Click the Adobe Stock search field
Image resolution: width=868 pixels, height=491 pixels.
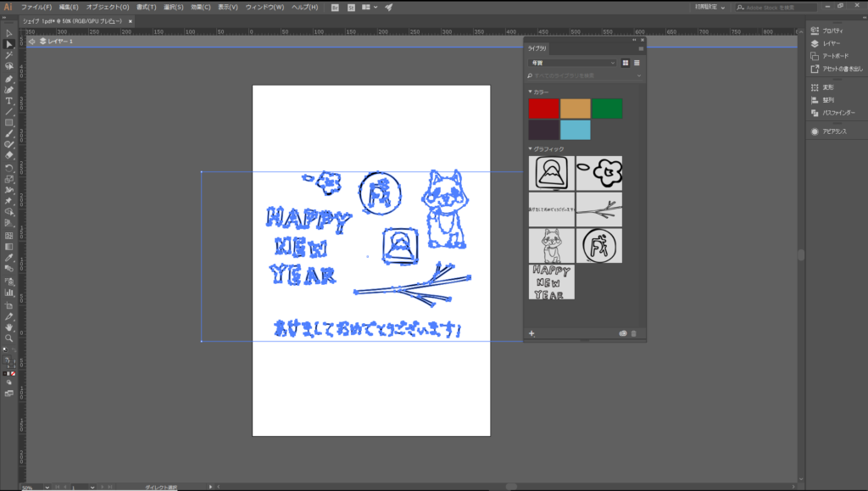pos(776,7)
